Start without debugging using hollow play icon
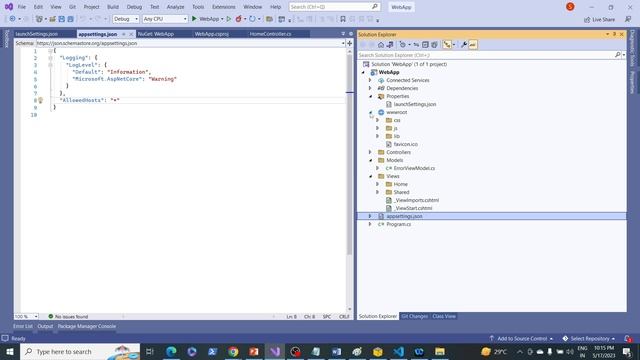The width and height of the screenshot is (640, 360). tap(229, 19)
